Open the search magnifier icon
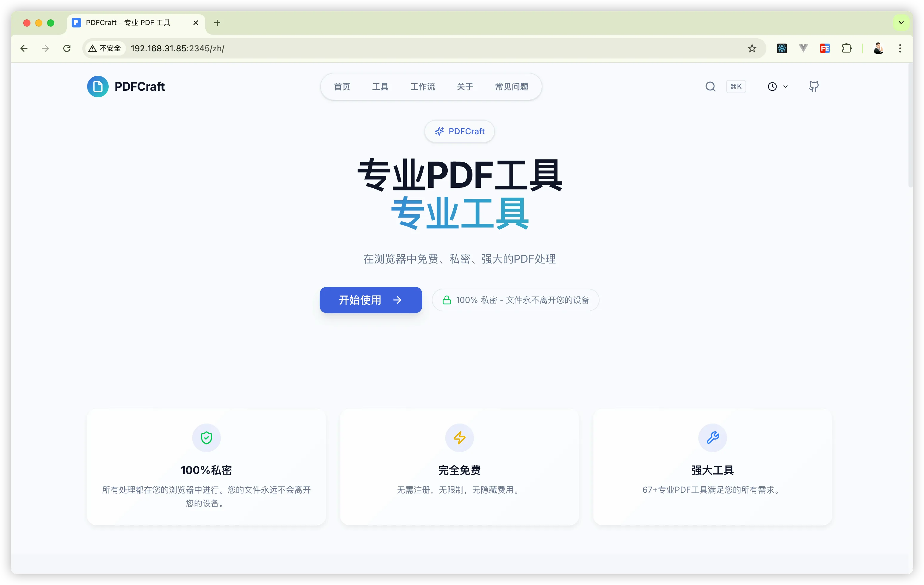 point(710,86)
